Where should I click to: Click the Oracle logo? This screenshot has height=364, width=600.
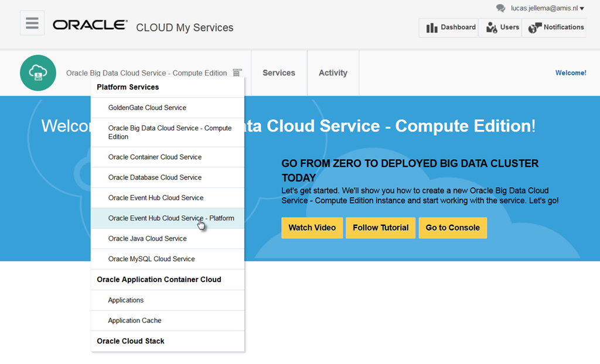click(x=90, y=25)
